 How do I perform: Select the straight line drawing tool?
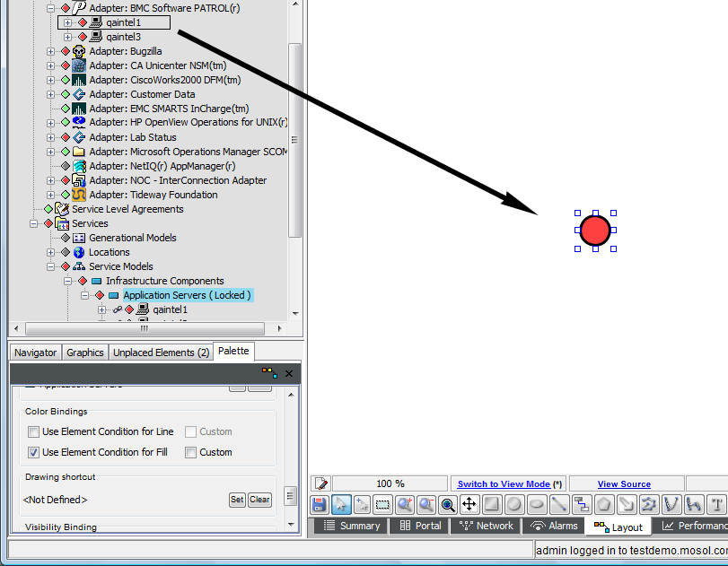(559, 505)
